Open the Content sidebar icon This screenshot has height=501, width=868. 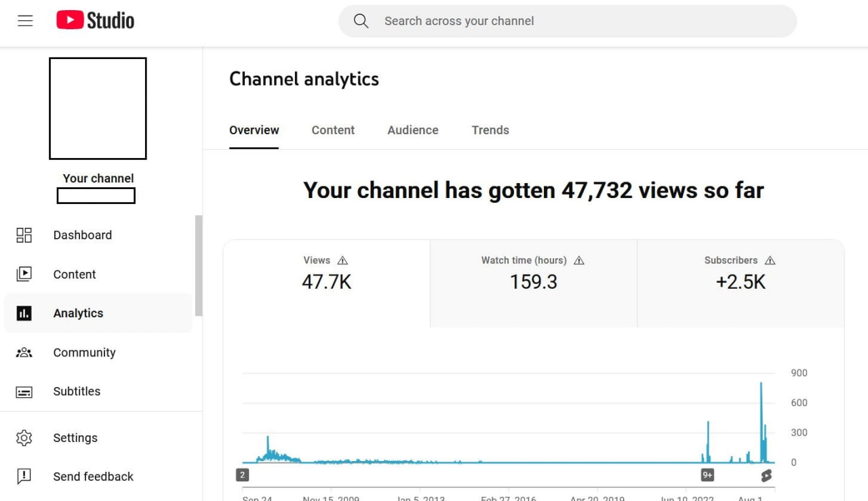click(x=24, y=274)
